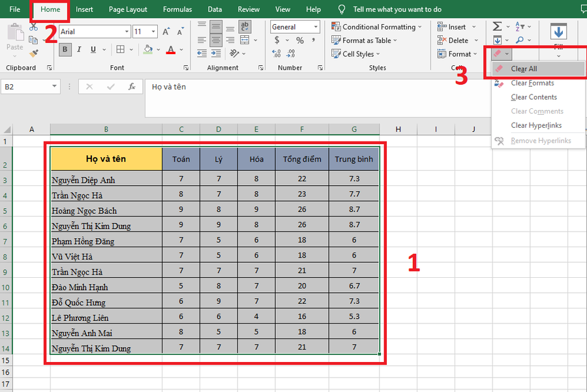Select column H header
The image size is (587, 392).
(399, 129)
